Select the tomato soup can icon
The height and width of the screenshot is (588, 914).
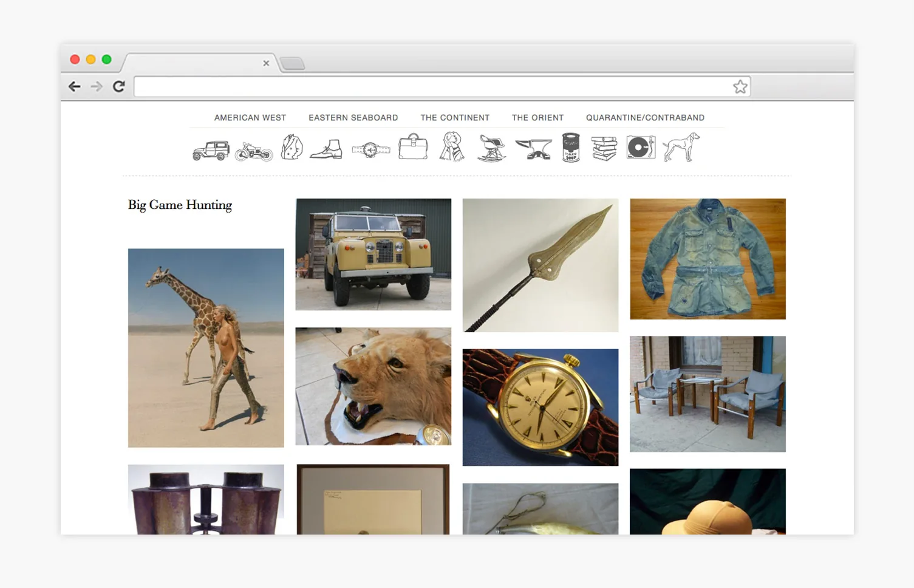coord(571,148)
